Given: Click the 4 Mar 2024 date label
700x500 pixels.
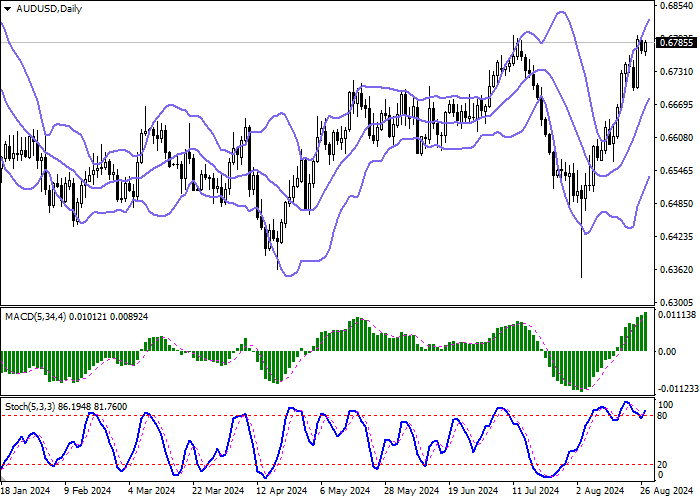Looking at the screenshot, I should click(152, 491).
